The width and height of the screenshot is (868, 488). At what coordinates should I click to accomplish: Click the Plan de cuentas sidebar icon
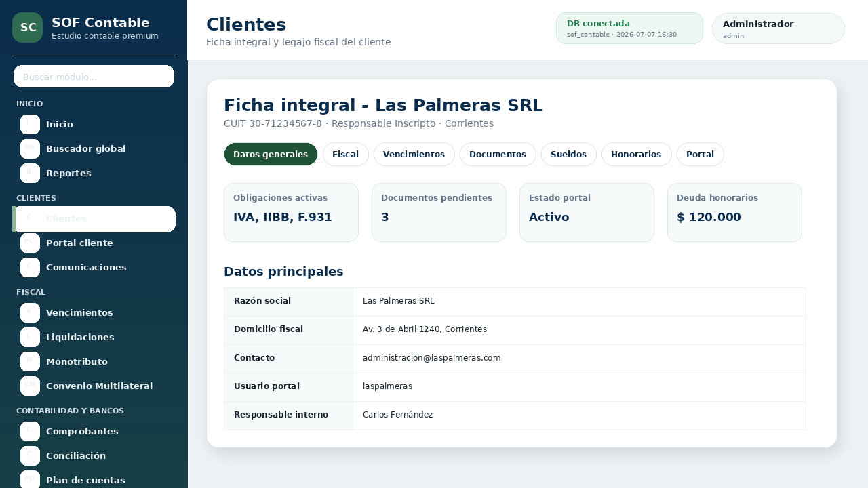(30, 481)
